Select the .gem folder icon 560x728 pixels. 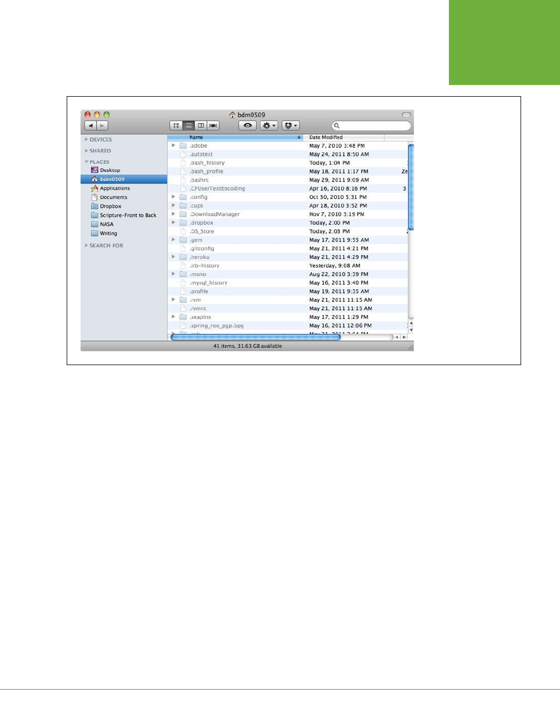183,240
